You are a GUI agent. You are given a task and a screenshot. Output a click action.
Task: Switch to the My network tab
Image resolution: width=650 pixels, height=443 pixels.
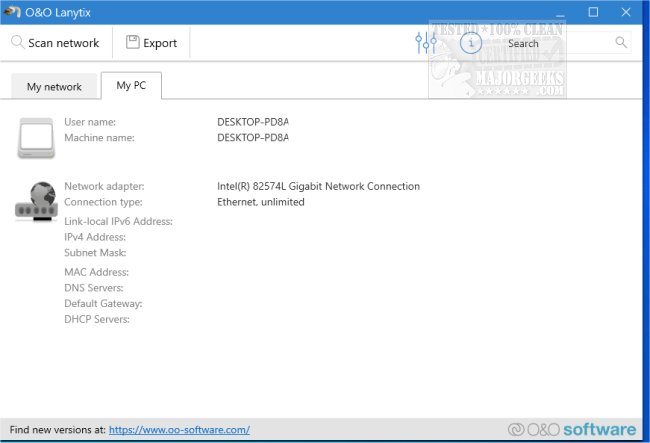(x=54, y=87)
